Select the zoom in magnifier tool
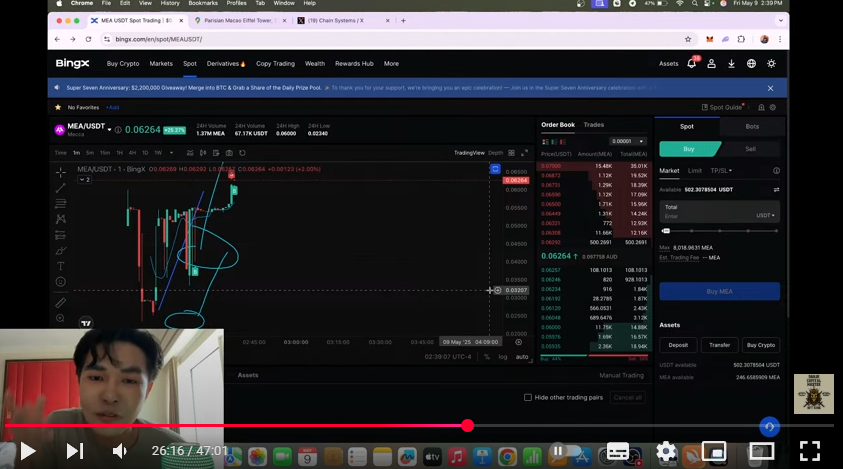This screenshot has width=843, height=469. 61,318
